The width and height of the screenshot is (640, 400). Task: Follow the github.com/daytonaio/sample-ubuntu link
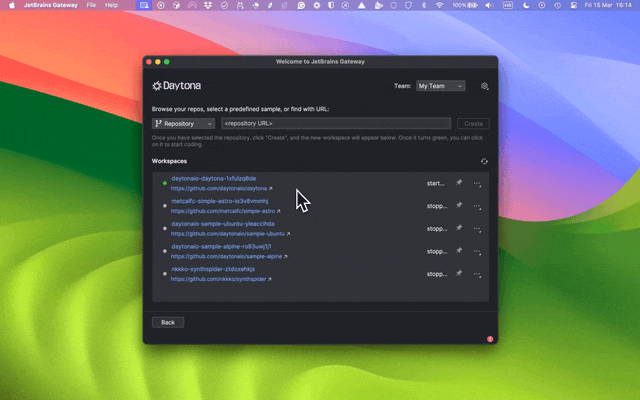coord(230,234)
